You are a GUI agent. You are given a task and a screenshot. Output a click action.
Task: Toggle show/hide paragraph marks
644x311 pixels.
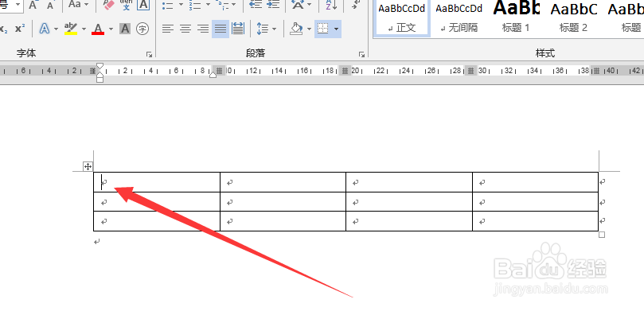point(356,5)
